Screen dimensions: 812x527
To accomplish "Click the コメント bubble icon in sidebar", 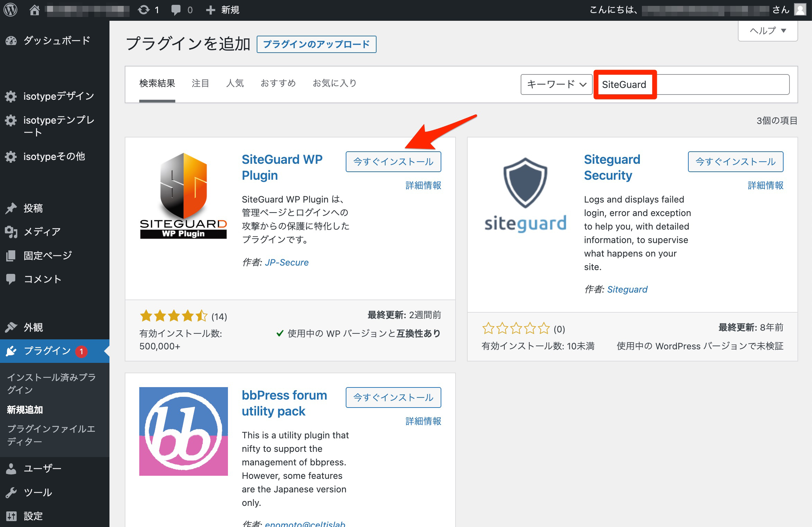I will (11, 279).
